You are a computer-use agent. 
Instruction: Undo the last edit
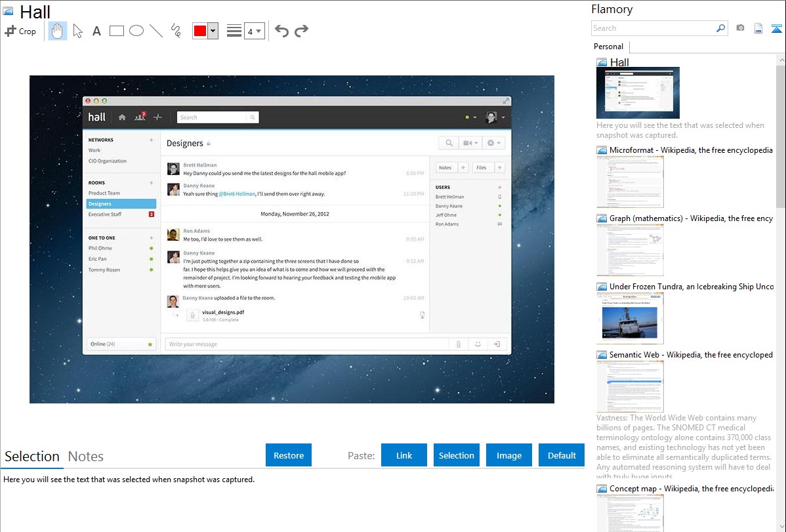click(281, 31)
